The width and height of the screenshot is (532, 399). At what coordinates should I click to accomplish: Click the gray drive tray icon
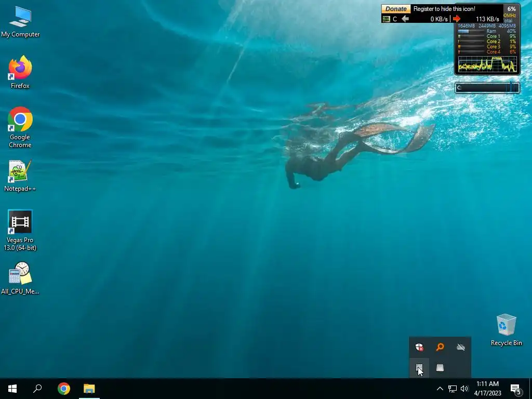(x=440, y=368)
